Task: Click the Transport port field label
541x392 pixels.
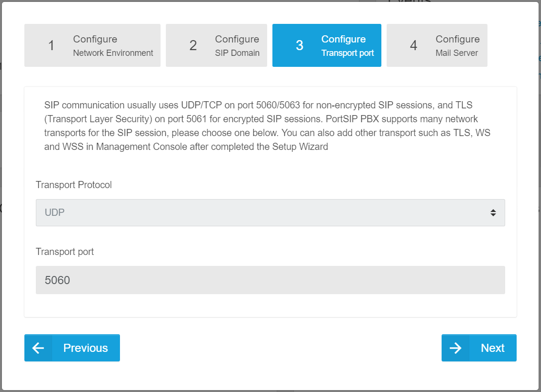Action: [x=65, y=252]
